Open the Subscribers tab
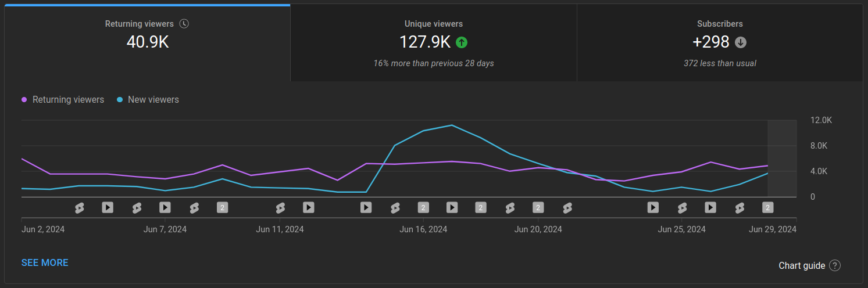 (720, 43)
